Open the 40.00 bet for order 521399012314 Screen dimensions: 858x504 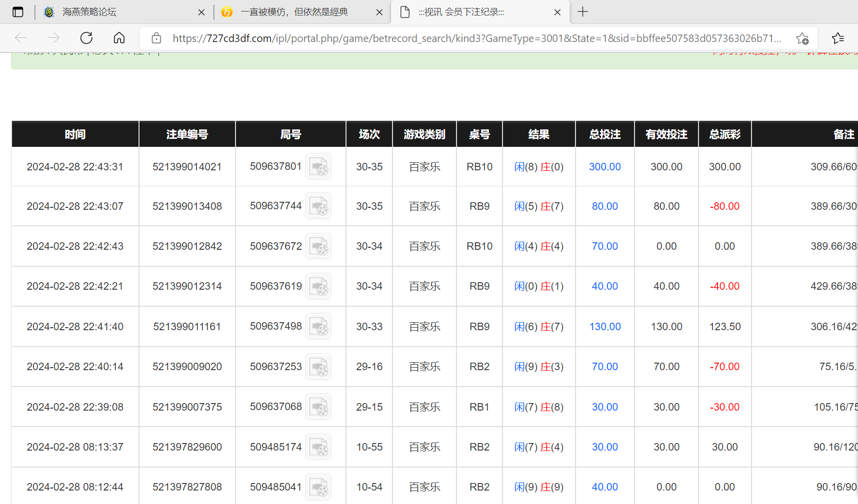(x=605, y=286)
